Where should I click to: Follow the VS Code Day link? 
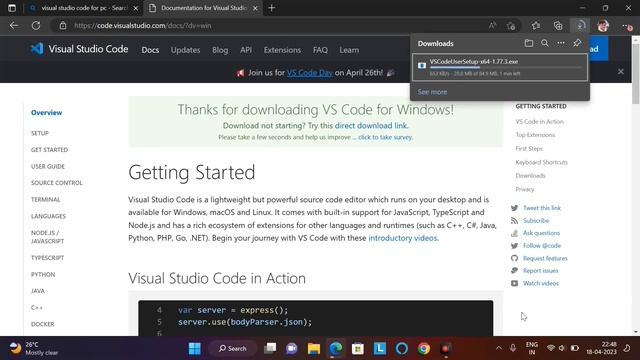click(x=309, y=73)
